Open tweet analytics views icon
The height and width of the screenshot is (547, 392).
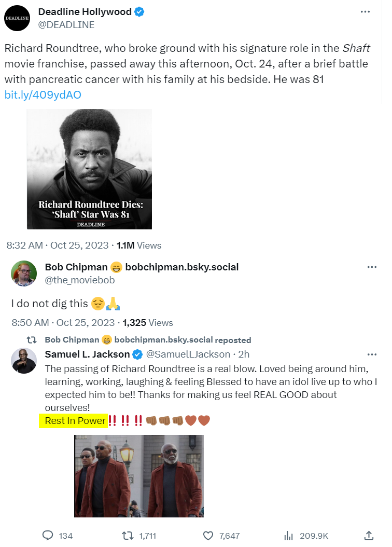click(x=289, y=535)
